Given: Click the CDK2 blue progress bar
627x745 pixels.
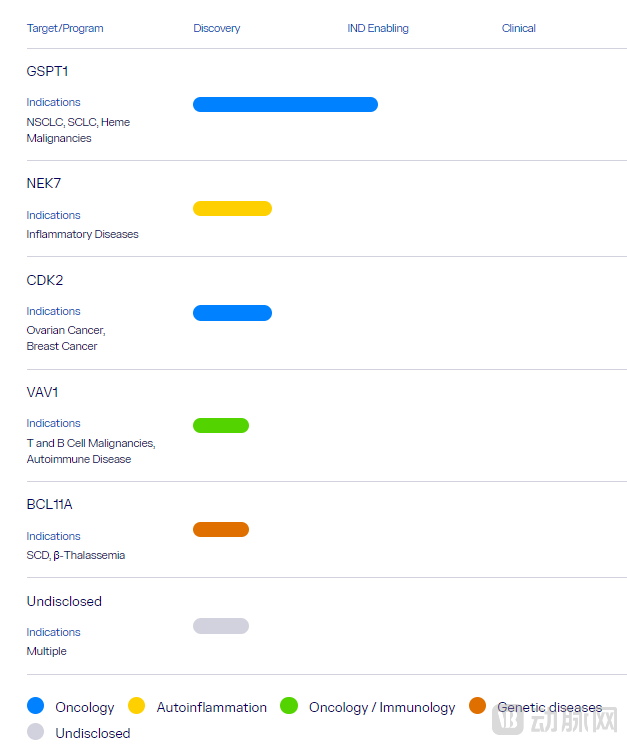Looking at the screenshot, I should click(232, 313).
